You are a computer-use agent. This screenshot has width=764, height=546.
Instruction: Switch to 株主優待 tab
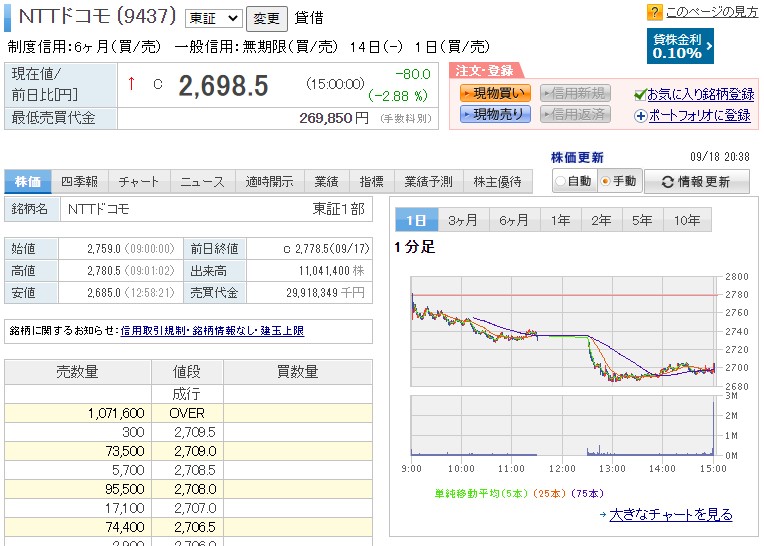(x=498, y=182)
